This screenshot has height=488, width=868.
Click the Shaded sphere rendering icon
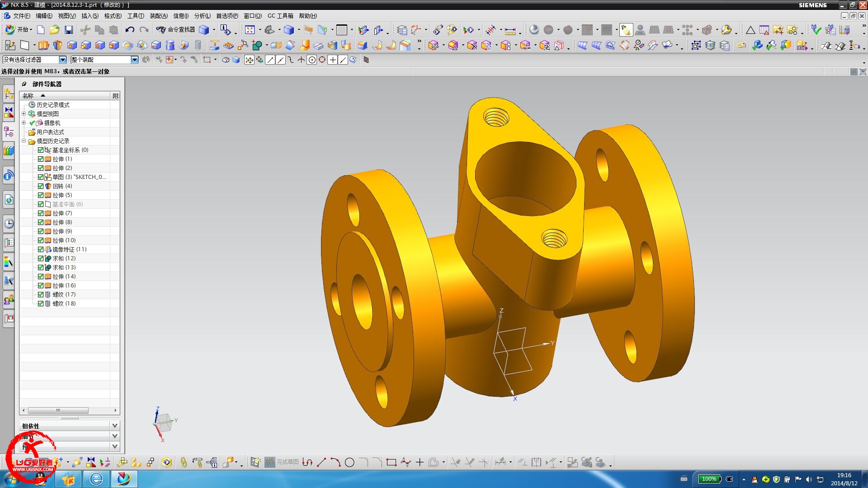point(534,30)
